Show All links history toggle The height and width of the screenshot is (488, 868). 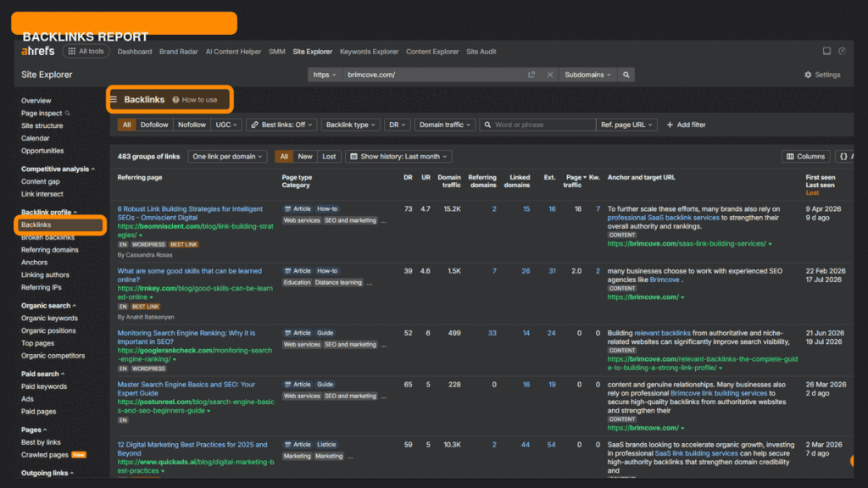pos(284,157)
